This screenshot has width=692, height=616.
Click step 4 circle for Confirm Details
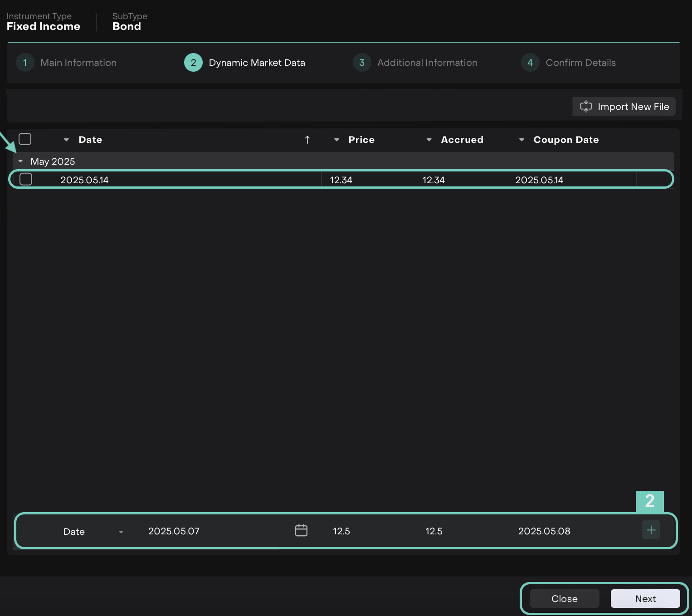530,63
